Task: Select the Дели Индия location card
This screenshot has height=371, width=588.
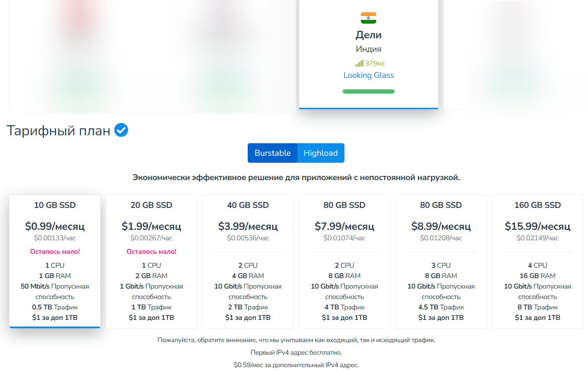Action: pos(368,54)
